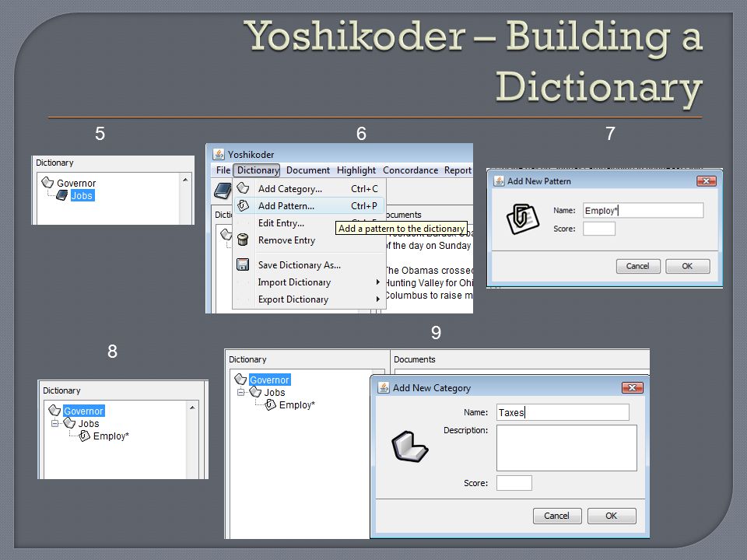Click the Add Pattern paperclip tag icon
This screenshot has width=747, height=560.
pyautogui.click(x=243, y=205)
